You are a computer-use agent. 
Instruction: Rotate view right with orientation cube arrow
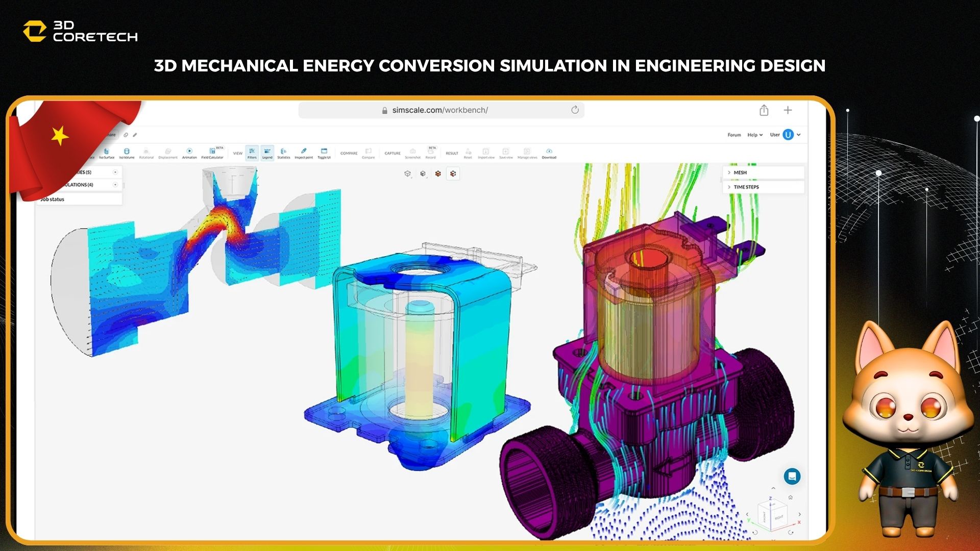coord(799,514)
